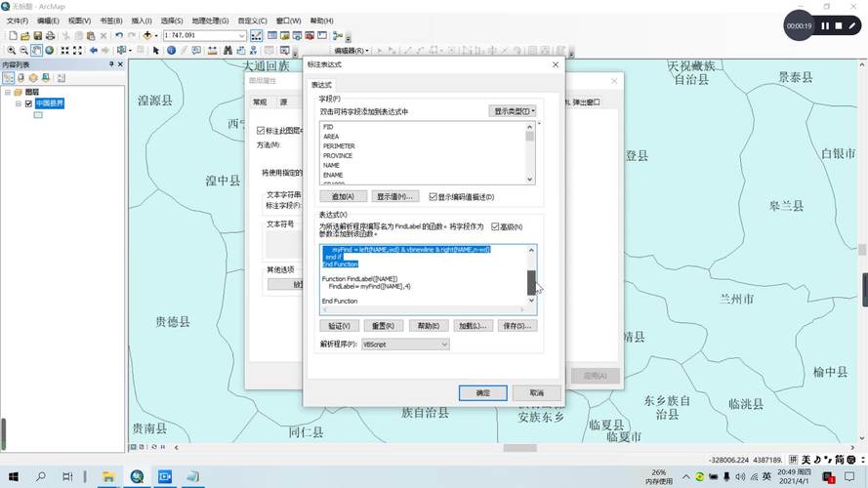Open the Find binoculars tool

coord(228,51)
